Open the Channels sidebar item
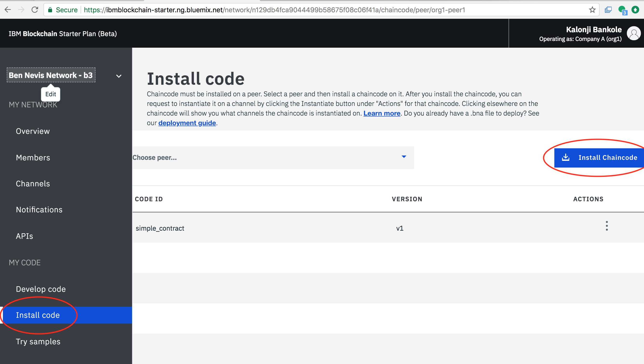This screenshot has width=644, height=364. 33,184
